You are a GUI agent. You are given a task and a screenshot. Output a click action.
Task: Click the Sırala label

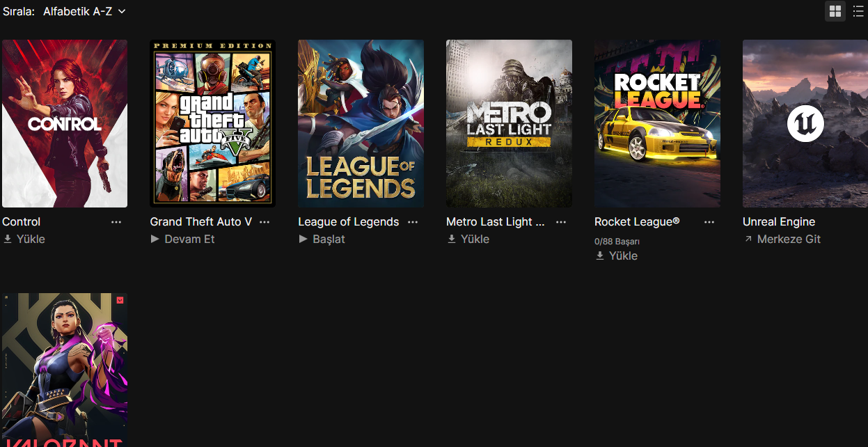pos(19,11)
